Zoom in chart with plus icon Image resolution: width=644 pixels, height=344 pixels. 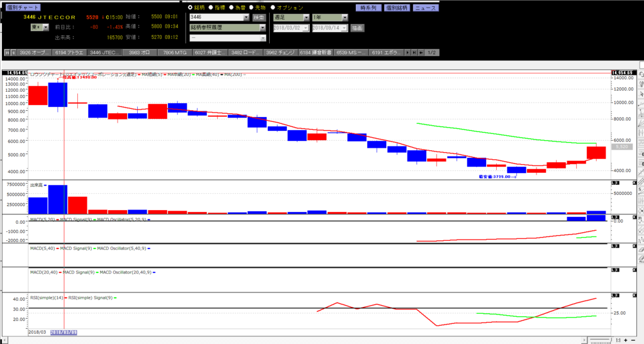pyautogui.click(x=626, y=340)
